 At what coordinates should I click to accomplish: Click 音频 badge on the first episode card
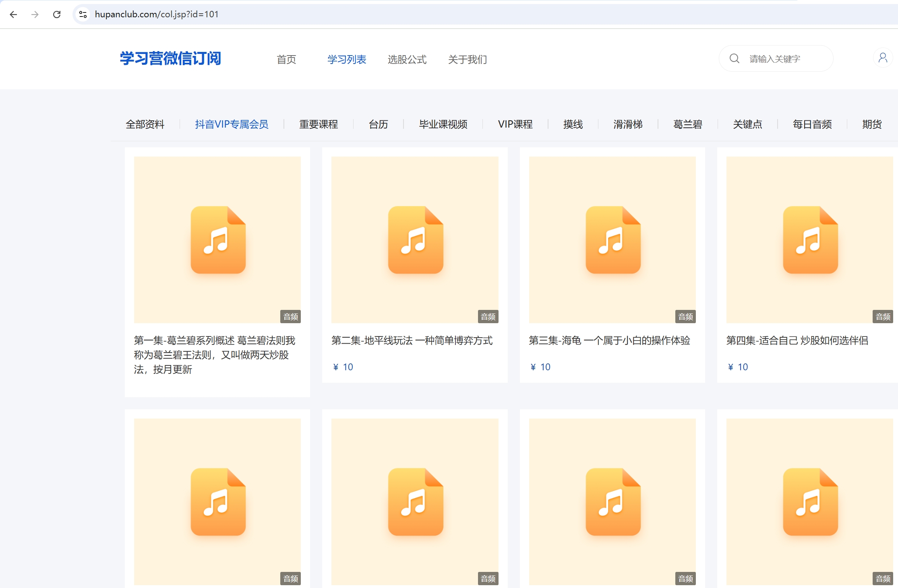tap(290, 317)
